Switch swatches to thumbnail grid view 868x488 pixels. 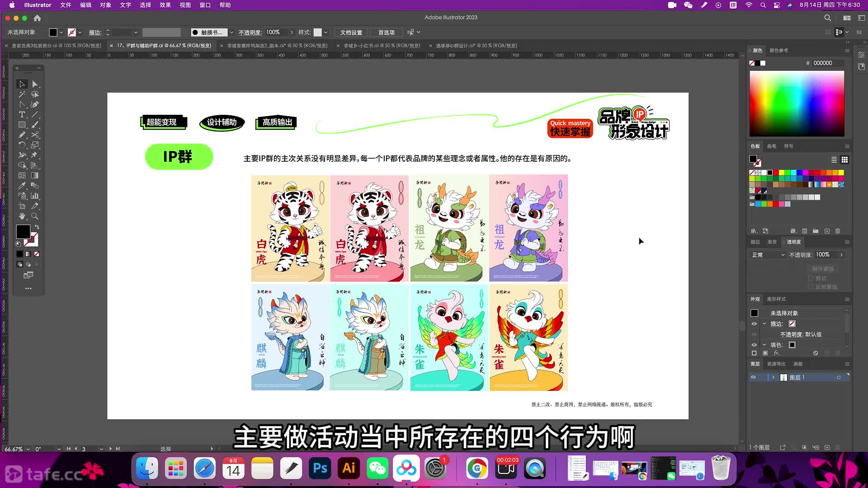(844, 160)
